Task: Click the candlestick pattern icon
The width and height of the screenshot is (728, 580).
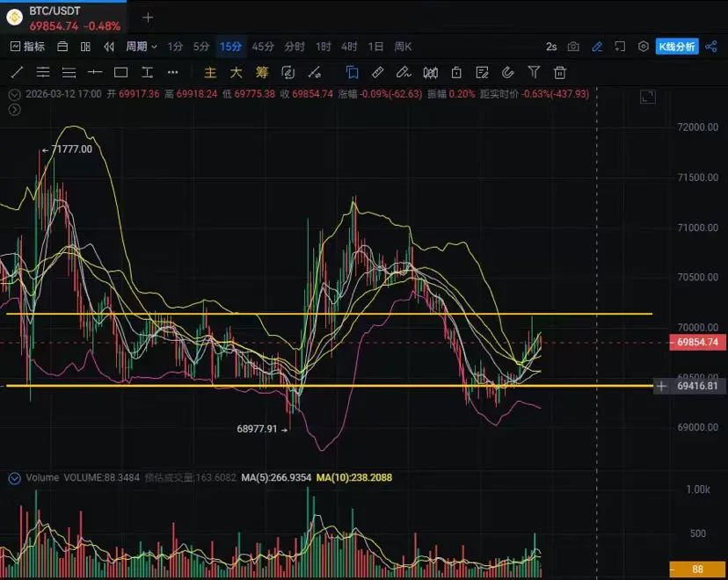Action: (x=431, y=72)
